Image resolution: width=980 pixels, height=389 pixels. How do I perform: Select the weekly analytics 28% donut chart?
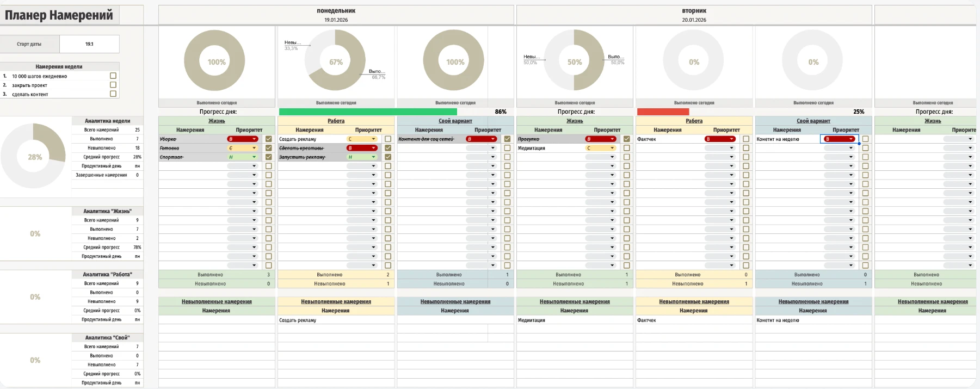[34, 156]
